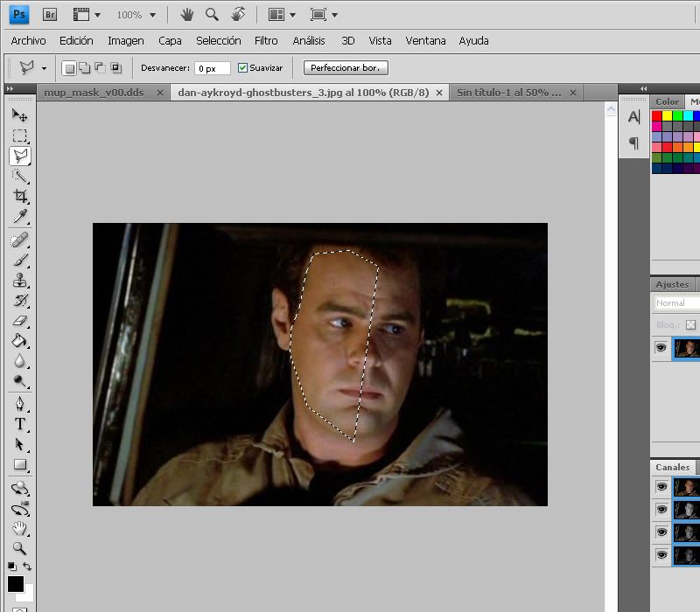The height and width of the screenshot is (612, 700).
Task: Choose Subtract from Selection mode
Action: [100, 68]
